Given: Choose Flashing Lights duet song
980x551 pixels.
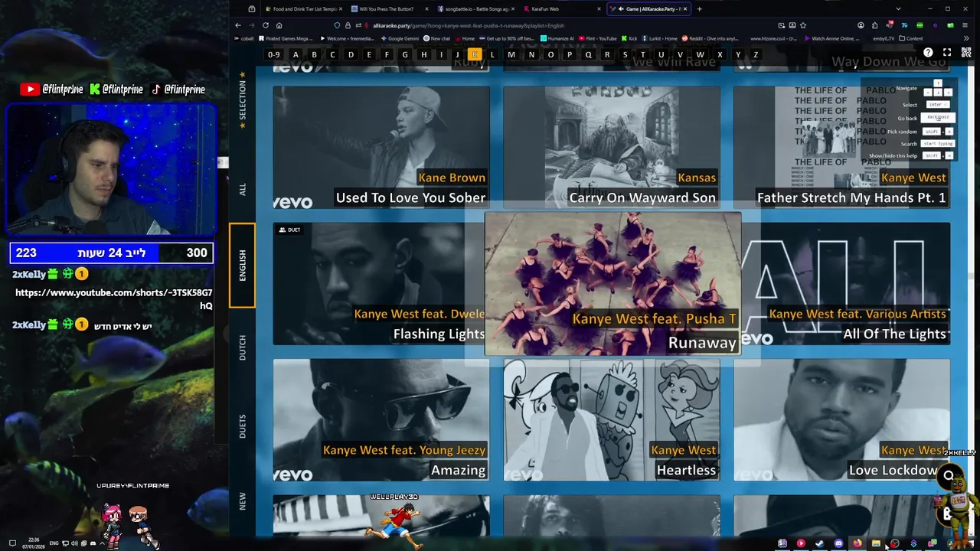Looking at the screenshot, I should click(379, 284).
